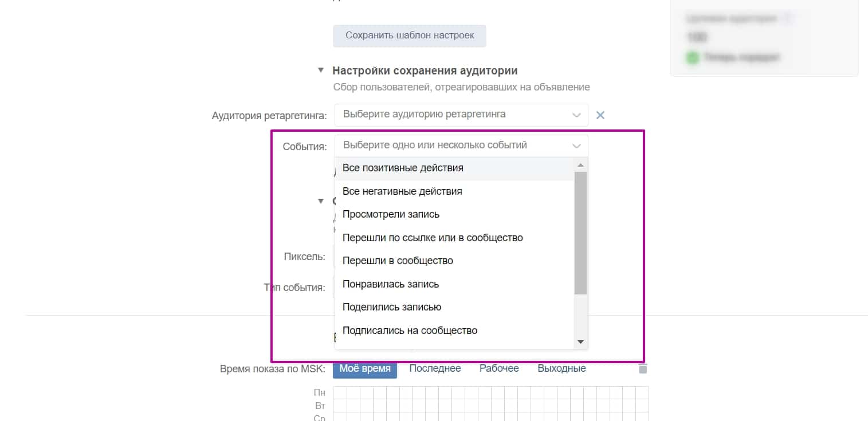
Task: Select Все негативные действия option
Action: [454, 191]
